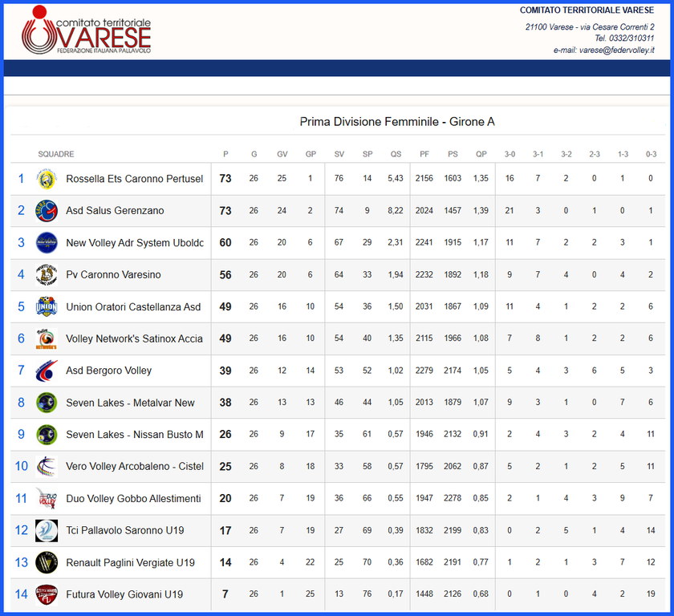Click QS value 8,22 for Asd Salus Gerenzano
Screen dimensions: 674x616
[396, 210]
